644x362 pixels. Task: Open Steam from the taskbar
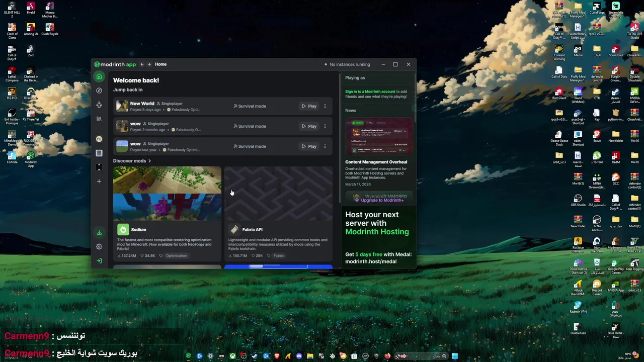tap(255, 356)
